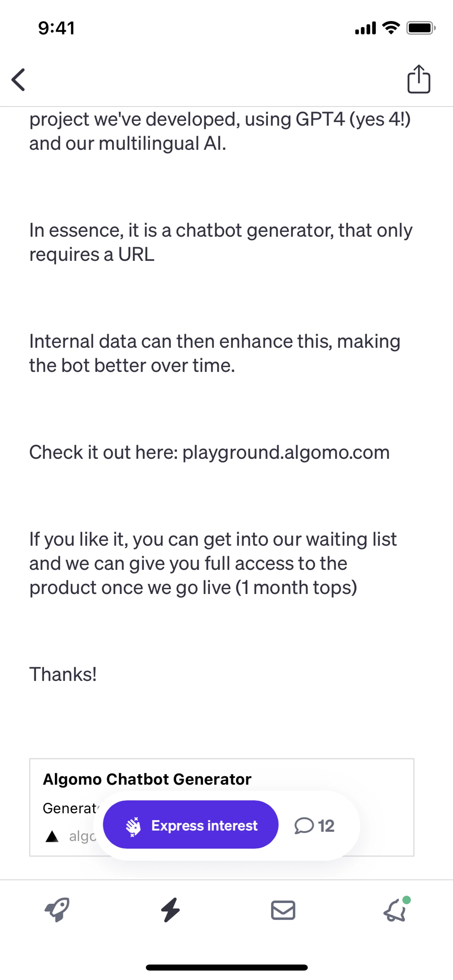Tap the Wi-Fi status icon

391,27
